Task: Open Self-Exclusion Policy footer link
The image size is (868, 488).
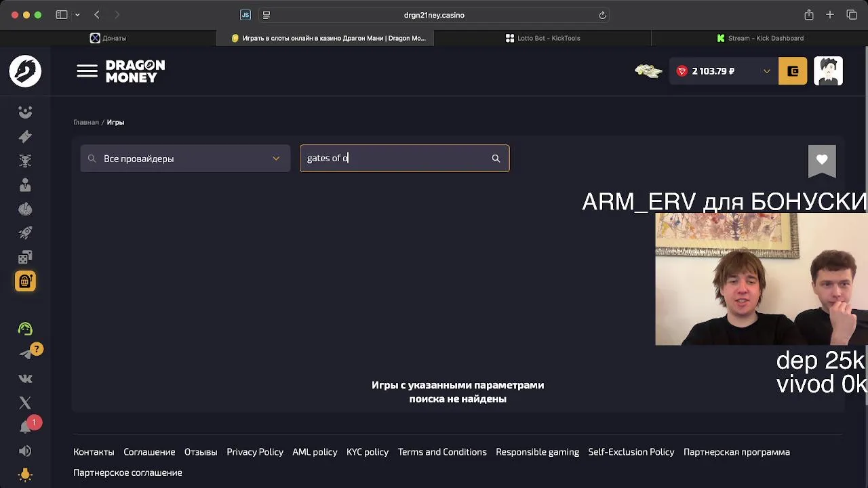Action: coord(631,452)
